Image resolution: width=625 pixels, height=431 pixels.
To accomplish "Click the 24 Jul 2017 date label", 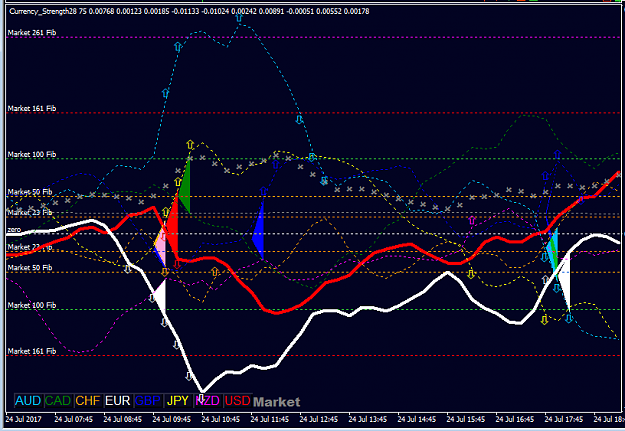I will [24, 419].
